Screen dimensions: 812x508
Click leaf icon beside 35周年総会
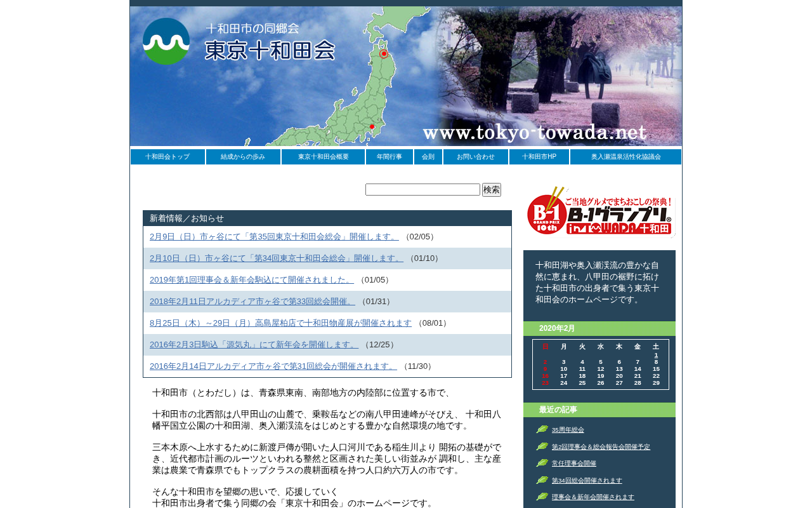[x=542, y=430]
